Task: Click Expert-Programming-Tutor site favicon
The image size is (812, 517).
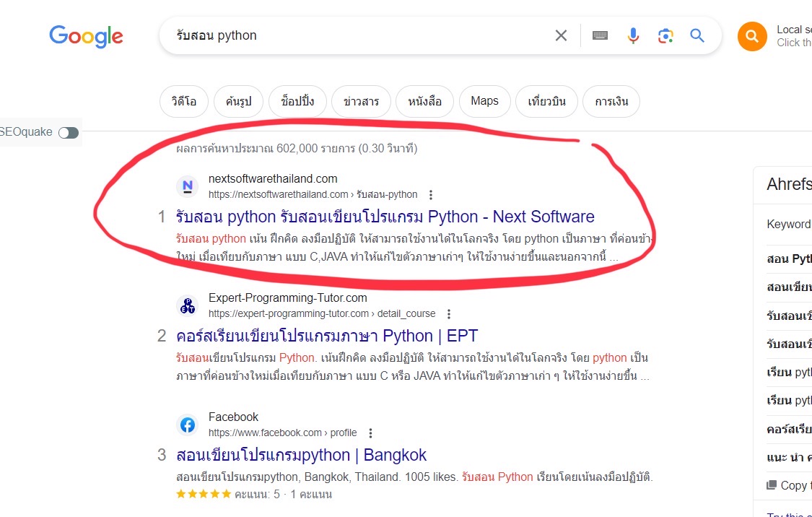Action: pos(188,305)
